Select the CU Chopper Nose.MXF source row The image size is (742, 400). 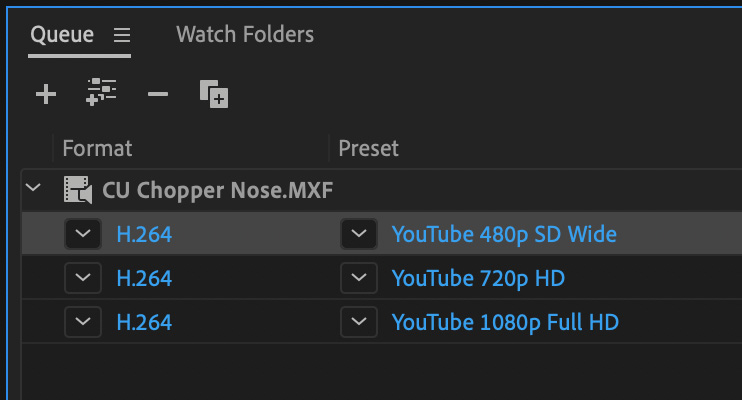[381, 190]
